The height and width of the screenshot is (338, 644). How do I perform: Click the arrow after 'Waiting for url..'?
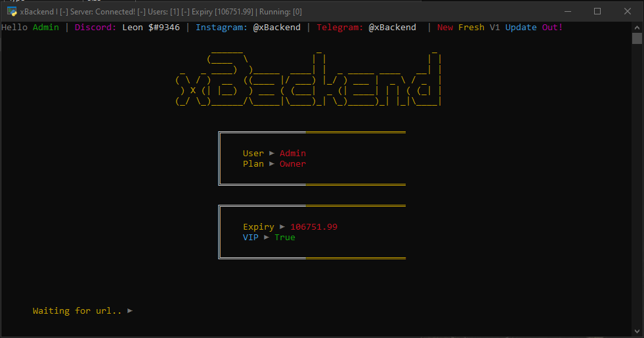[130, 311]
